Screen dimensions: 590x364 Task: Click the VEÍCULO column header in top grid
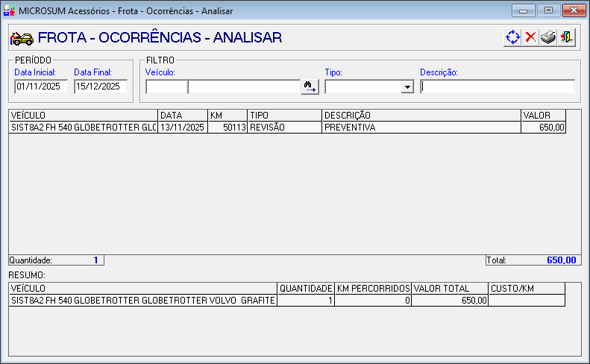tap(83, 115)
